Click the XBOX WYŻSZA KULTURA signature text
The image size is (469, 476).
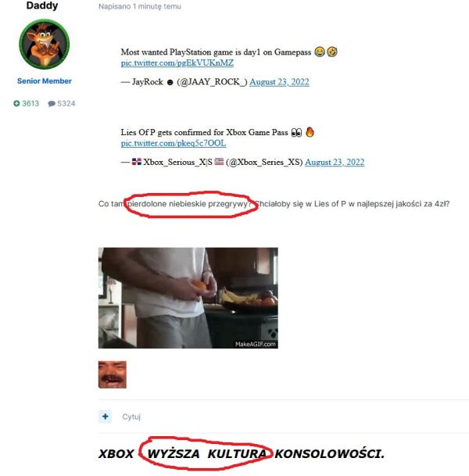pos(242,454)
